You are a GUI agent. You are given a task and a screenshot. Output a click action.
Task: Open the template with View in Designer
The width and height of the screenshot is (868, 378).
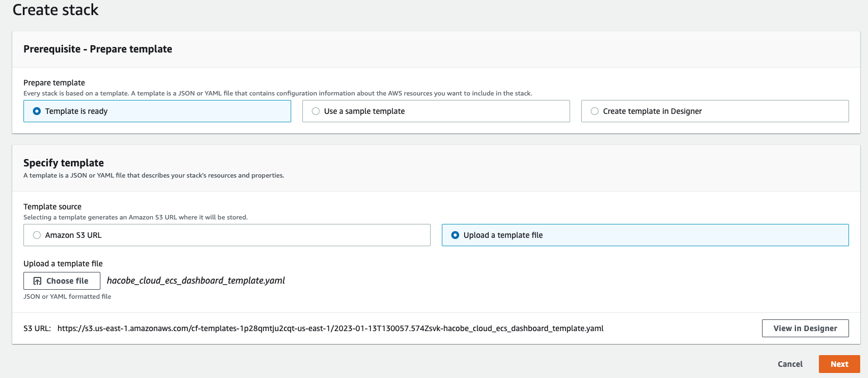(x=805, y=328)
